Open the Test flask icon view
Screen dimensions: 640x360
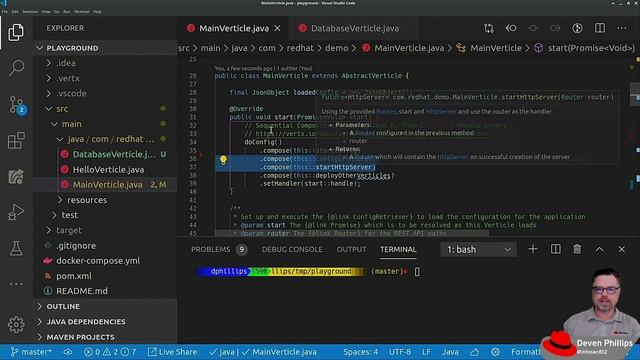tap(16, 248)
